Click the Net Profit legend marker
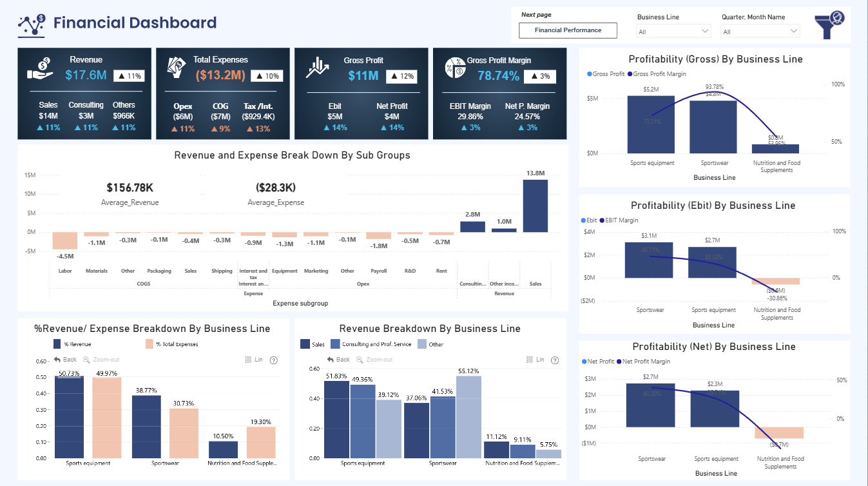 coord(584,362)
